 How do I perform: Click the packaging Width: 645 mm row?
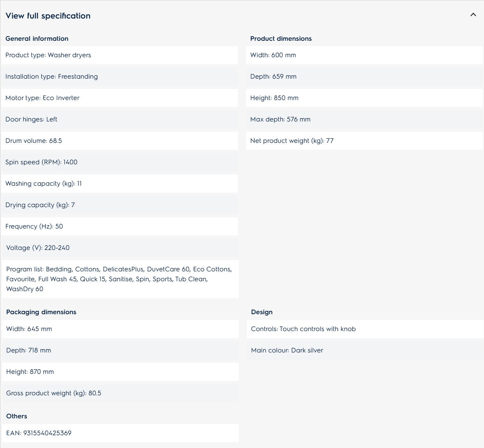point(120,329)
